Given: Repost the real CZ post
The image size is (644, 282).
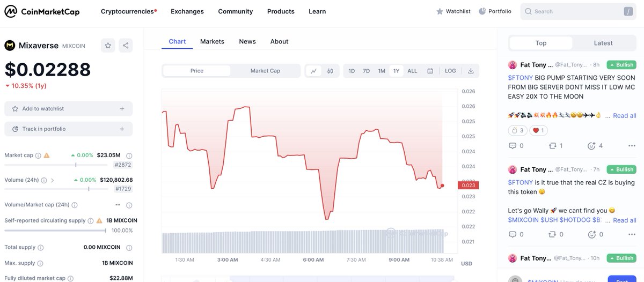Looking at the screenshot, I should pyautogui.click(x=555, y=234).
